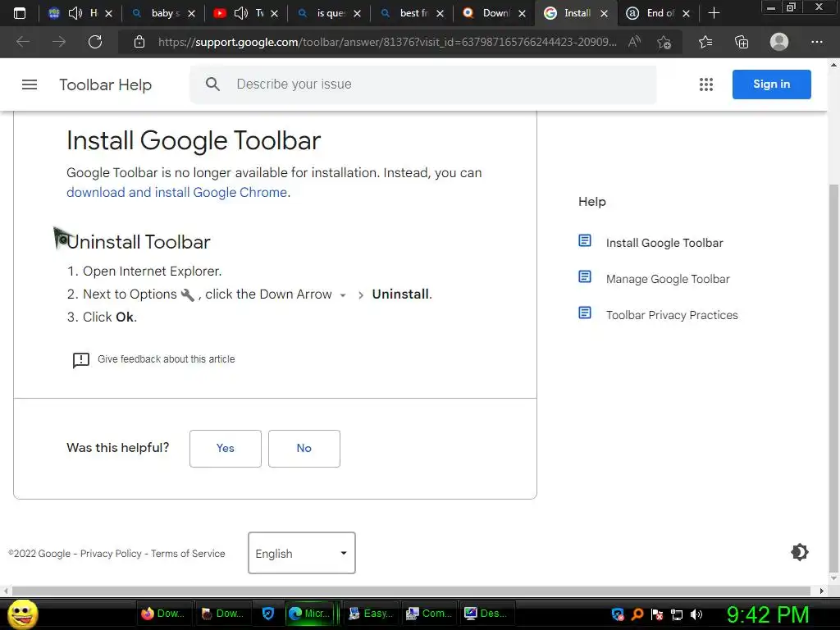Open 'Install Google Toolbar' help article

click(x=664, y=243)
